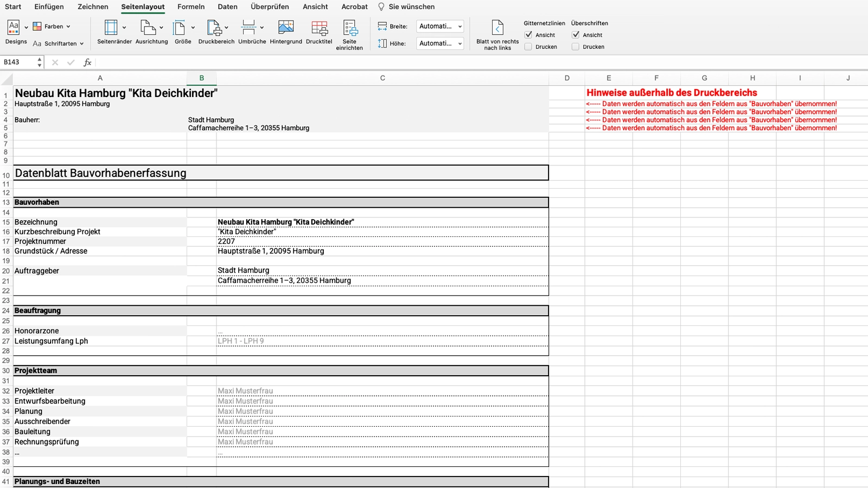Select column D header
868x488 pixels.
point(567,78)
